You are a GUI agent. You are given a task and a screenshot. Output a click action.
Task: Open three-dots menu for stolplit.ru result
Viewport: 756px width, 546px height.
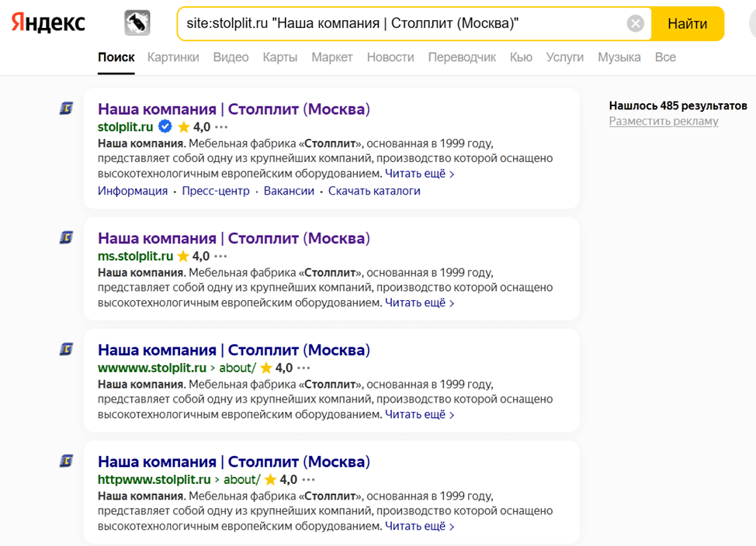(221, 127)
